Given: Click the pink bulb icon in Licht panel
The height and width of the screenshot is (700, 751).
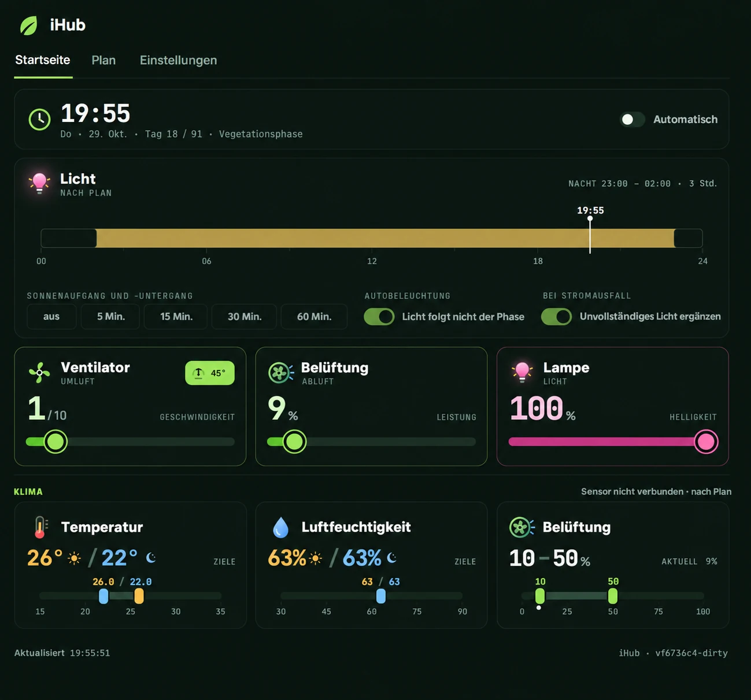Looking at the screenshot, I should point(39,183).
